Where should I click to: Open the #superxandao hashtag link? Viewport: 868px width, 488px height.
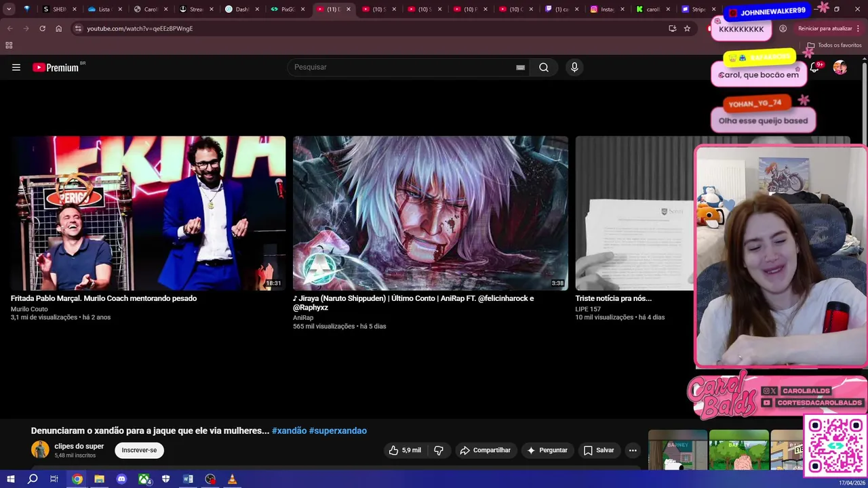coord(338,431)
